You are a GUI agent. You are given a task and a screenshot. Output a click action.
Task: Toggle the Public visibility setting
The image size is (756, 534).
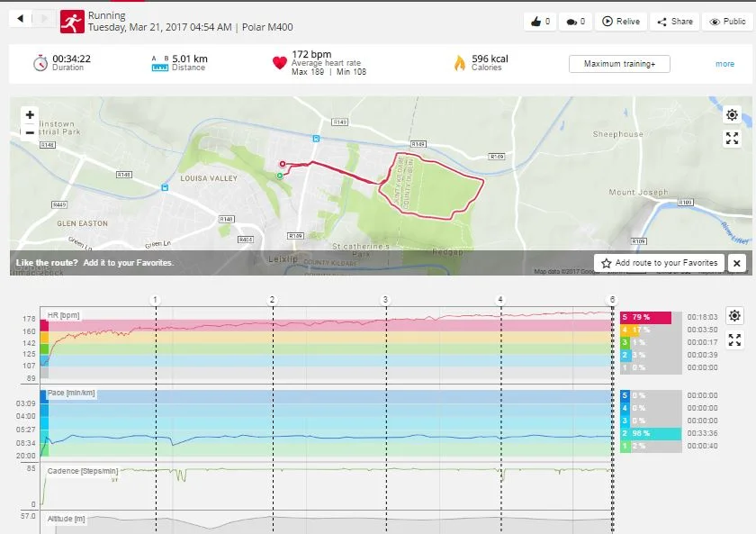728,22
